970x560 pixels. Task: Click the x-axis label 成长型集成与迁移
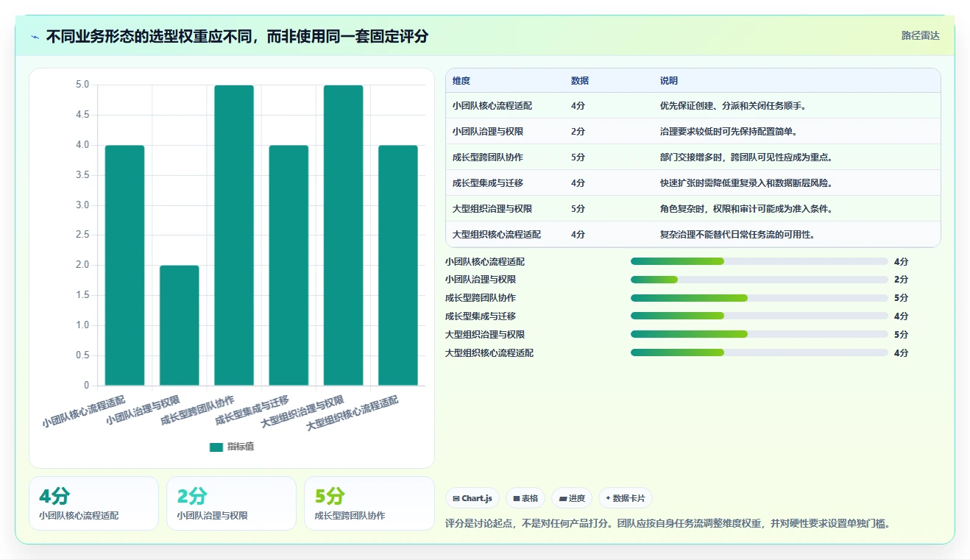(252, 411)
